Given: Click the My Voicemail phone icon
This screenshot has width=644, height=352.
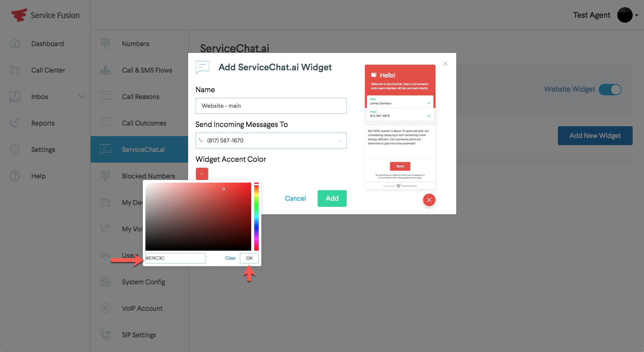Looking at the screenshot, I should [x=105, y=229].
